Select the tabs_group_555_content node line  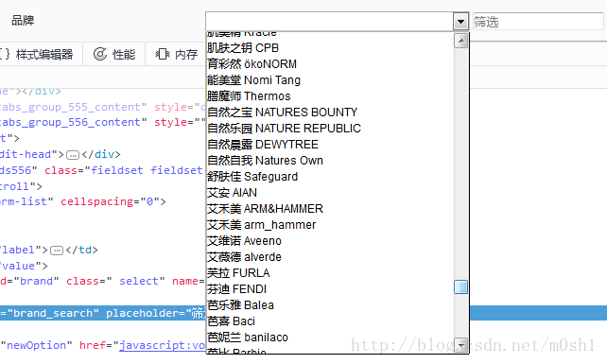(x=103, y=107)
